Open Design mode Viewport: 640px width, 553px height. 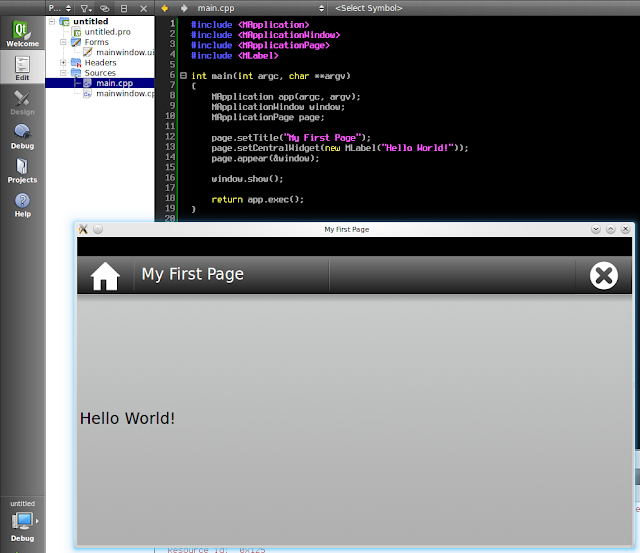pyautogui.click(x=22, y=102)
